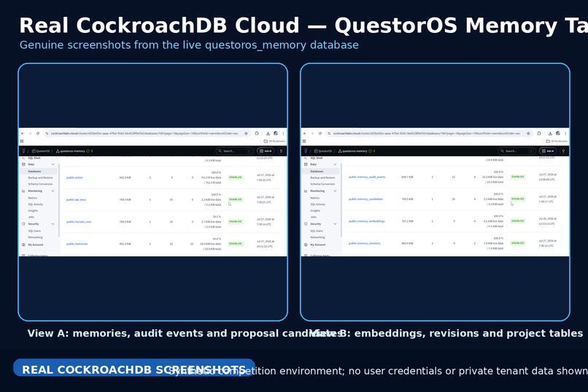Select Insights in View B sidebar
588x392 pixels.
point(315,211)
